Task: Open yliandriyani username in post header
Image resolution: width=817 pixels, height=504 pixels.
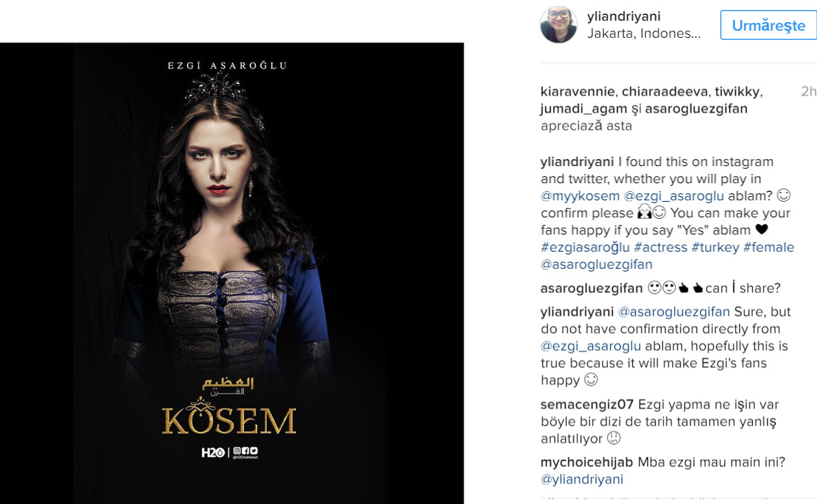Action: [624, 16]
